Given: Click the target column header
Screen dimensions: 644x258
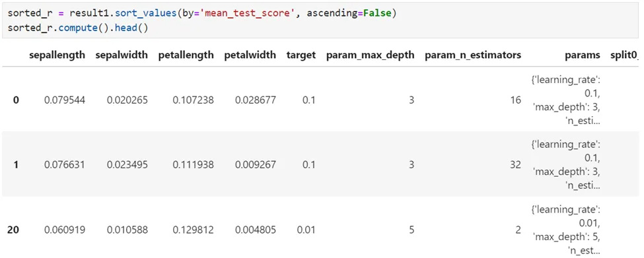Looking at the screenshot, I should click(301, 55).
